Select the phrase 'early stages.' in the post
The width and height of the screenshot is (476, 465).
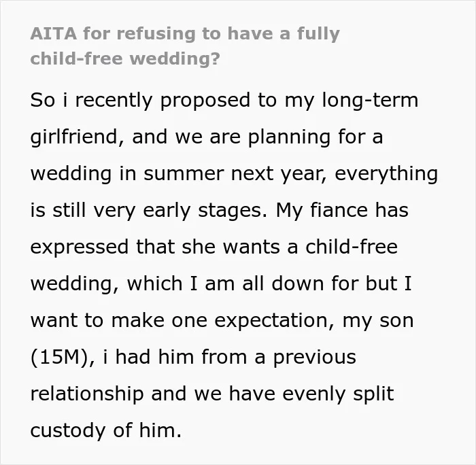point(205,211)
